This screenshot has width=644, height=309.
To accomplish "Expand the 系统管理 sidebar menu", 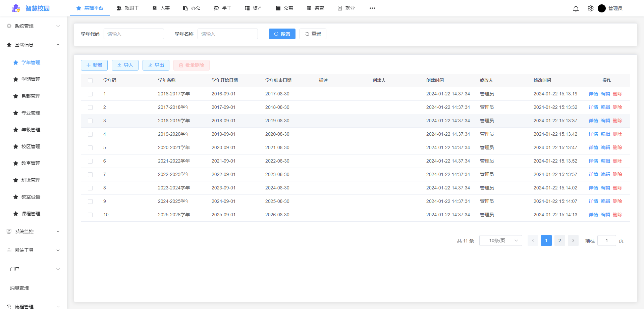I will pyautogui.click(x=34, y=26).
